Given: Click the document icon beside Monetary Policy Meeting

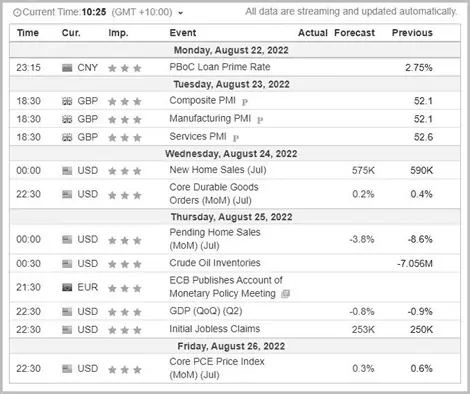Looking at the screenshot, I should pos(286,294).
